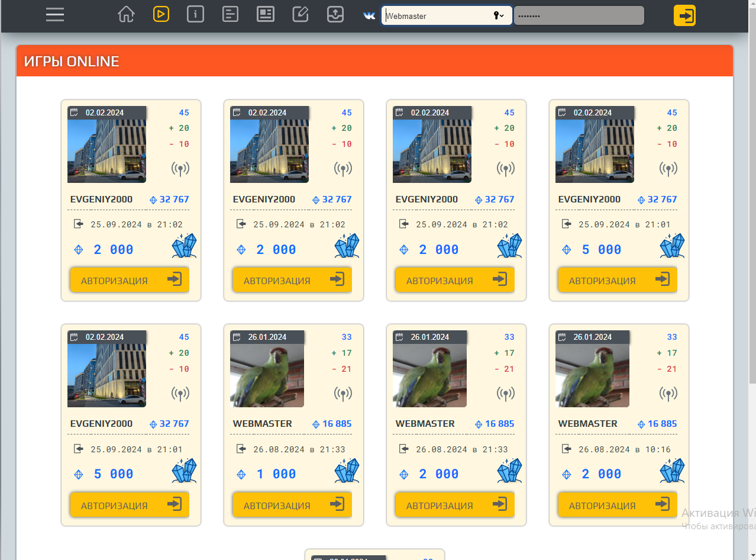This screenshot has height=560, width=756.
Task: Click +17 wins value on the 10:16 card
Action: tap(667, 353)
